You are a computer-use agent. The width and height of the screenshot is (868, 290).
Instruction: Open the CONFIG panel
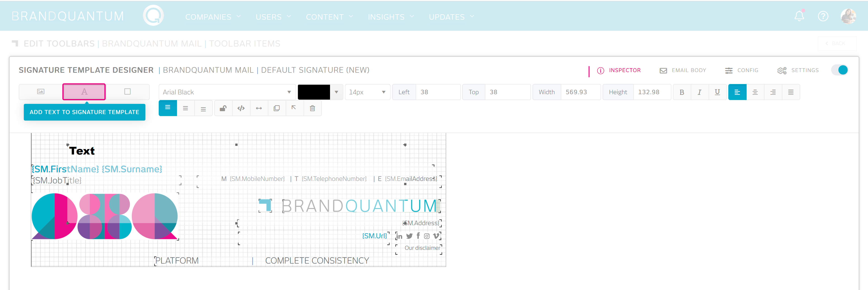(742, 70)
